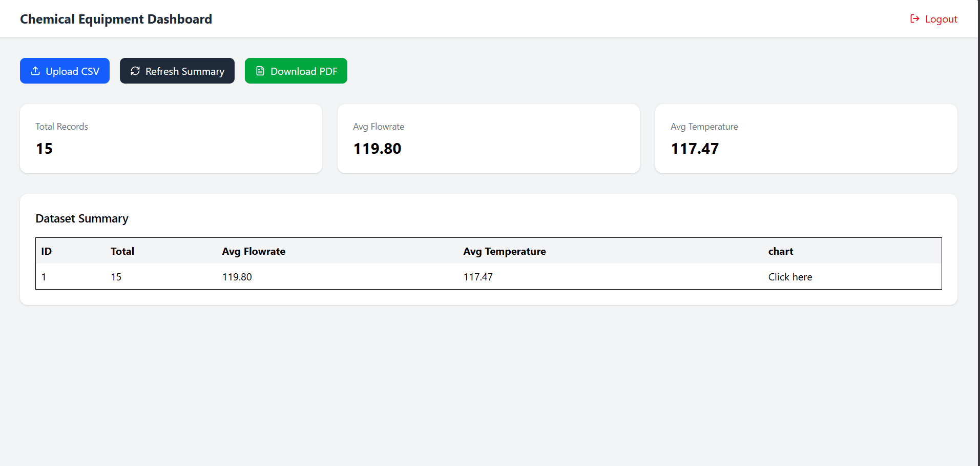
Task: Select the Total Records card
Action: point(171,138)
